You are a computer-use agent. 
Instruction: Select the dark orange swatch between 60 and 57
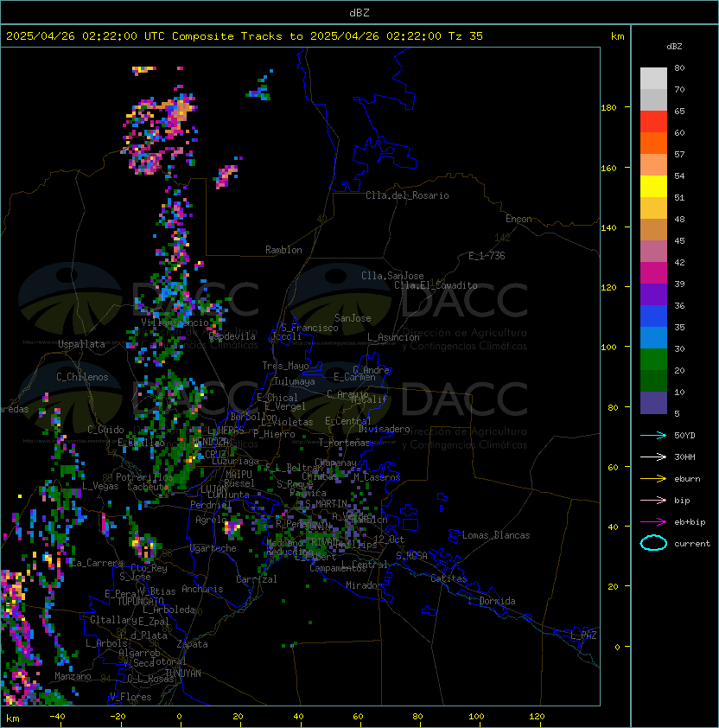pyautogui.click(x=653, y=143)
